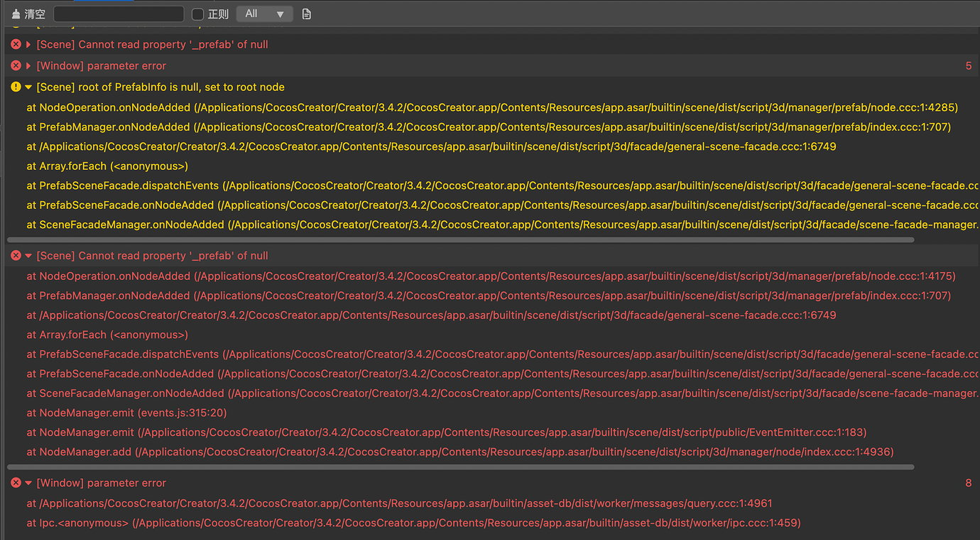This screenshot has height=540, width=980.
Task: Collapse the PrefabInfo root warning entry
Action: point(28,87)
